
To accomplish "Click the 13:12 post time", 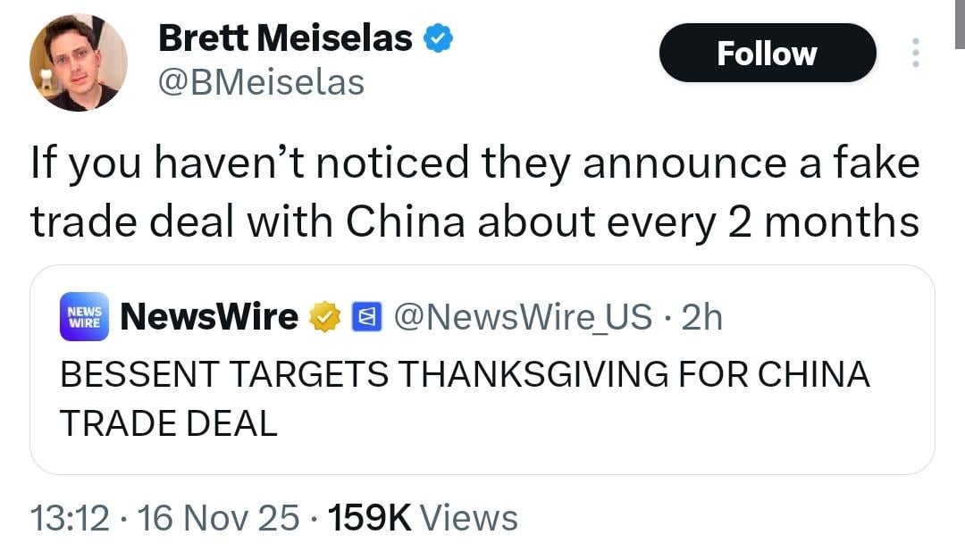I will [70, 518].
